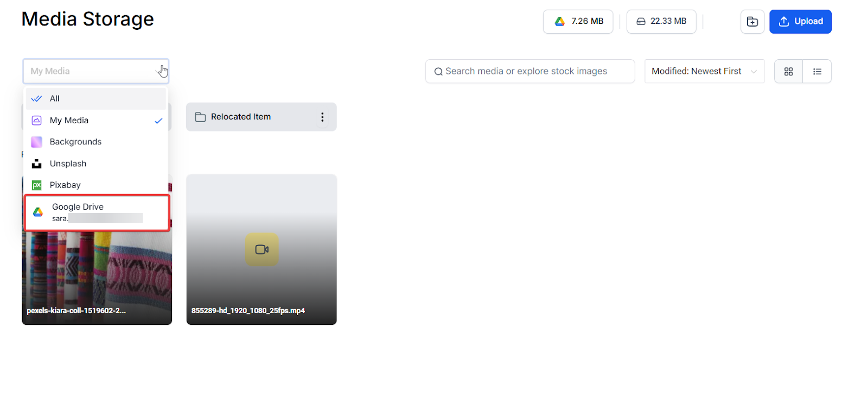Click the My Media image icon in list
Image resolution: width=868 pixels, height=397 pixels.
[37, 121]
